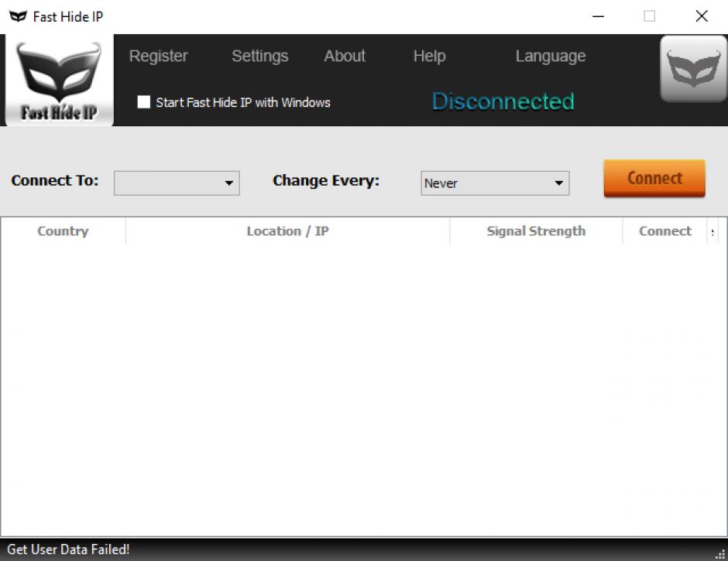Click the orange Connect button
Image resolution: width=728 pixels, height=561 pixels.
point(654,179)
